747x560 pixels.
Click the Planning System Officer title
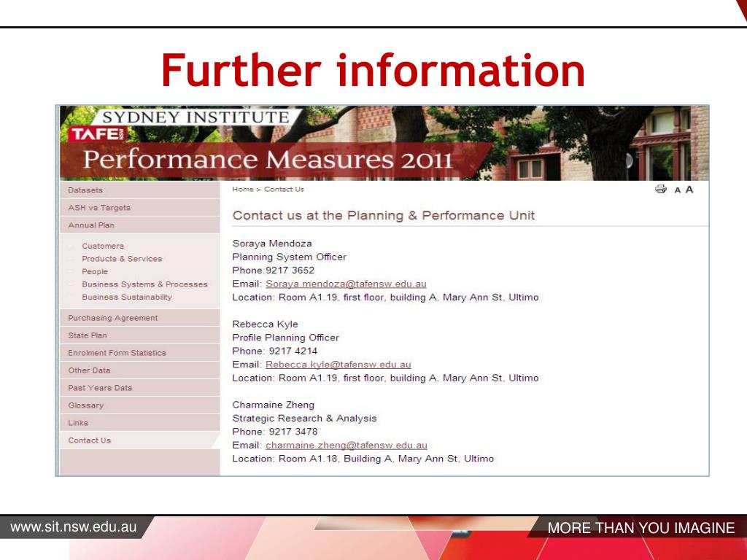point(289,257)
